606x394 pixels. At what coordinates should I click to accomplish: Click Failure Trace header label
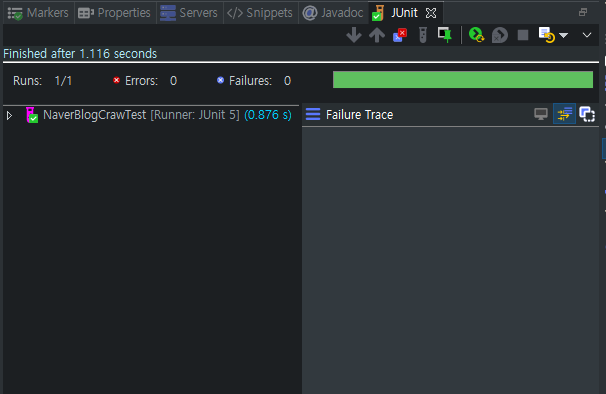click(359, 115)
